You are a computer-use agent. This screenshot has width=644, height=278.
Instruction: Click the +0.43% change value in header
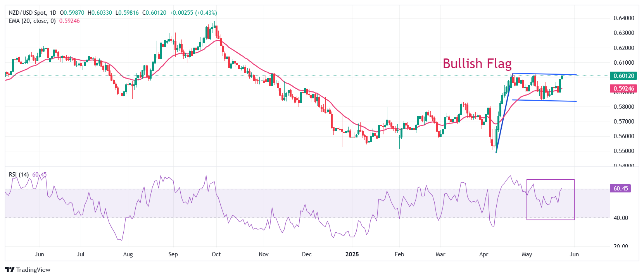(207, 13)
